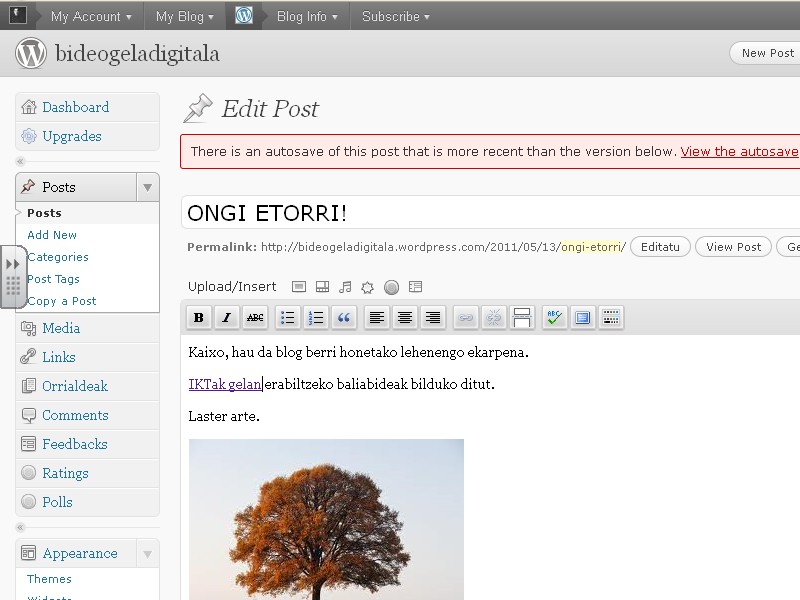Click the ongi-etorri permalink slug
Screen dimensions: 800x600
point(593,247)
